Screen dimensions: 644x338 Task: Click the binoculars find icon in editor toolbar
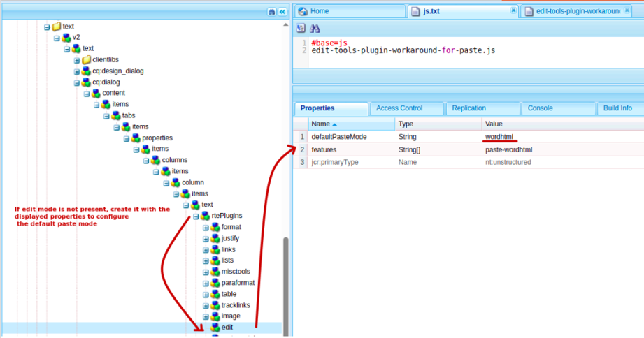[x=315, y=29]
